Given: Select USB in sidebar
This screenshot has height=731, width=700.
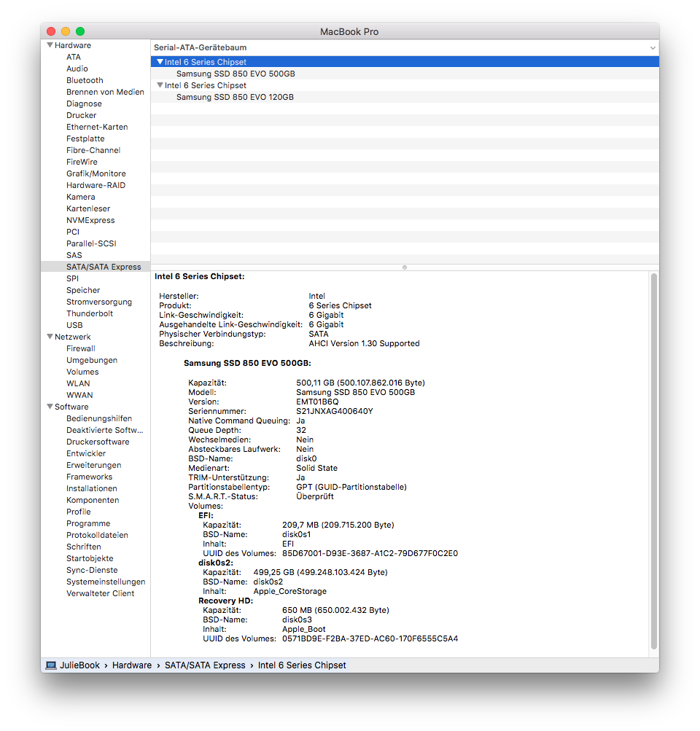Looking at the screenshot, I should point(74,325).
